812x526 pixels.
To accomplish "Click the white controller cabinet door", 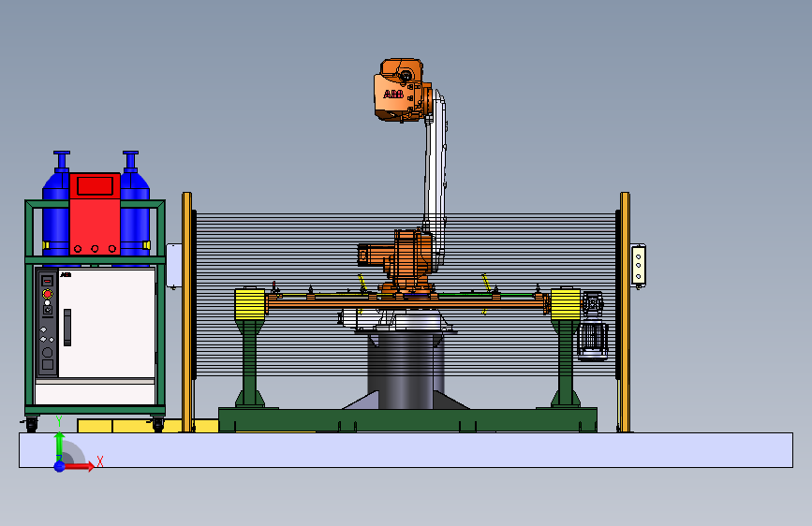I will coord(107,323).
